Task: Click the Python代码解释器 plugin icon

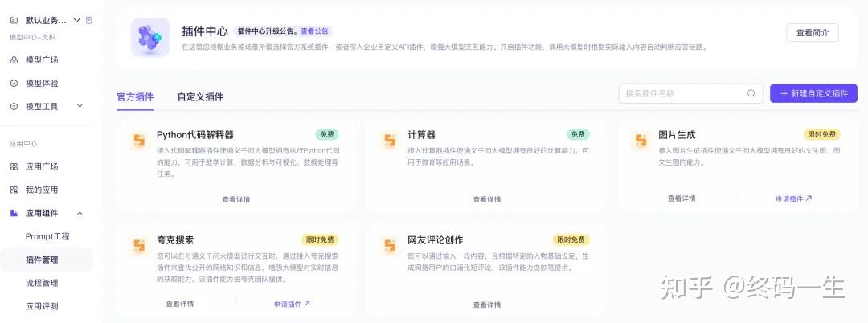Action: 139,140
